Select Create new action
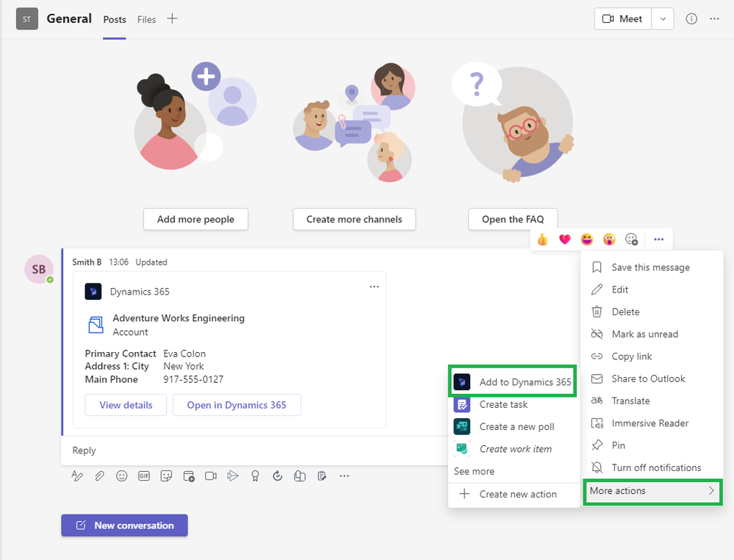 point(514,495)
